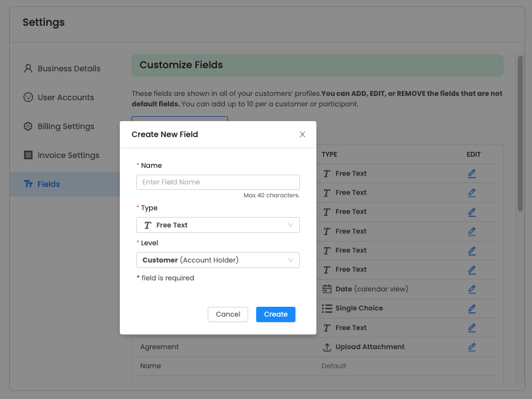This screenshot has width=532, height=399.
Task: Click the Enter Field Name input
Action: (x=218, y=183)
